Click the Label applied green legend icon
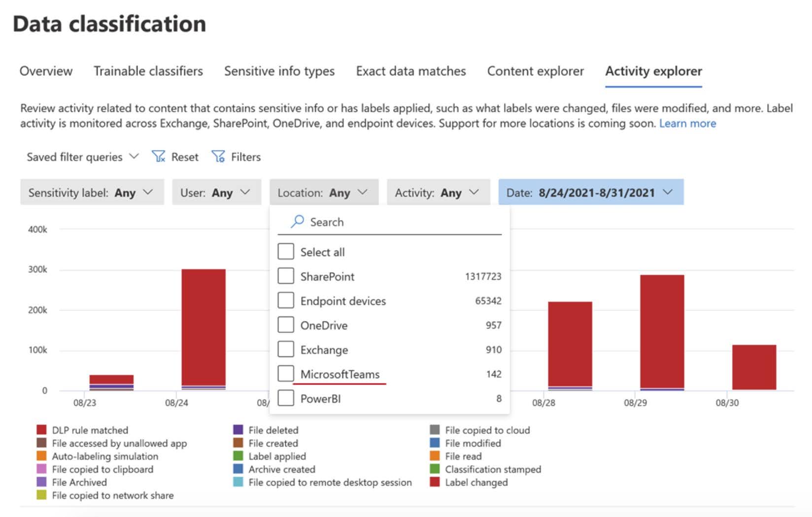 (x=238, y=456)
